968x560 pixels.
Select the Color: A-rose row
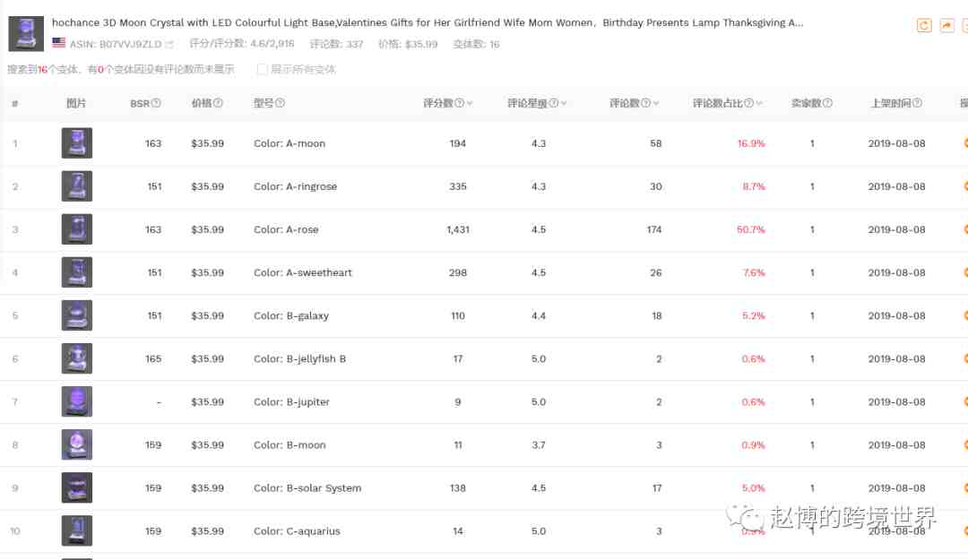coord(286,229)
